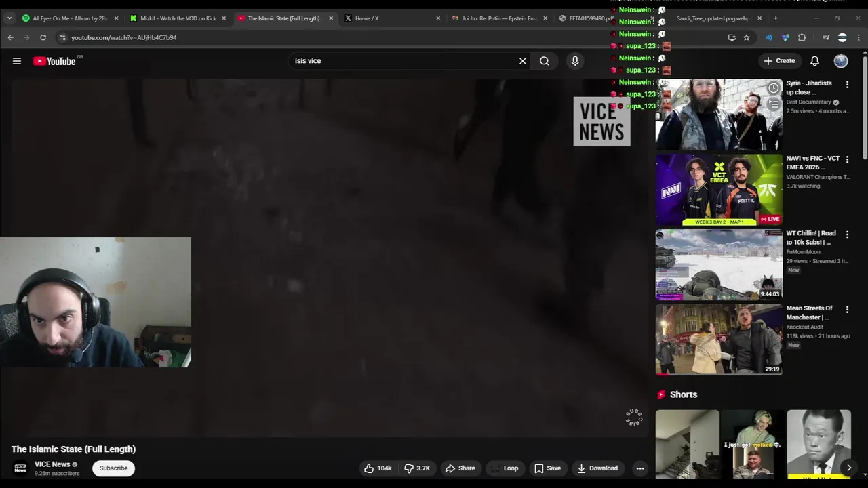Install app icon in address bar

732,37
